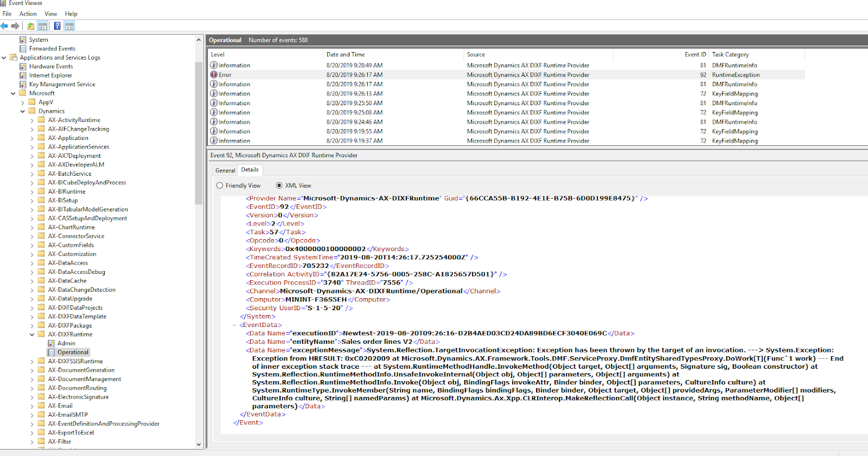The height and width of the screenshot is (456, 868).
Task: Expand the AppV tree node
Action: pos(22,102)
